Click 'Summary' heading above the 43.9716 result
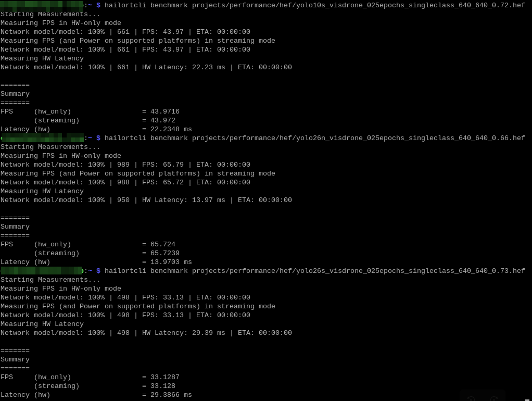The image size is (532, 401). (x=15, y=94)
